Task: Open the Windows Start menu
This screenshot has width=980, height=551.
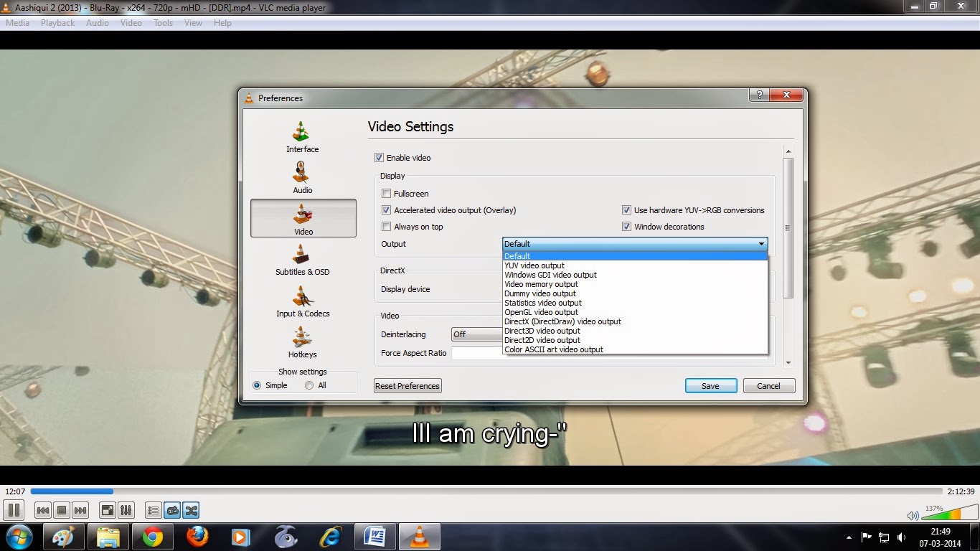Action: [19, 537]
